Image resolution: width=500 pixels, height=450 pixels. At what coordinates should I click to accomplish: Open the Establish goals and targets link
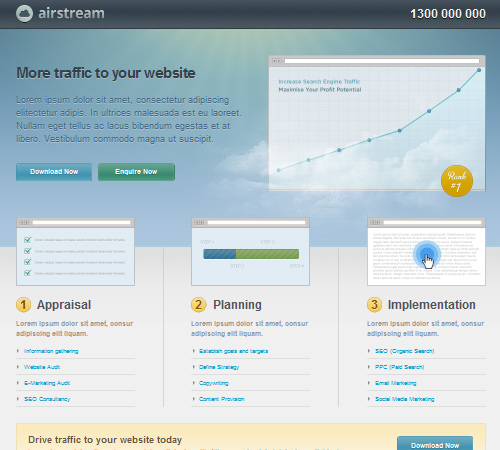(233, 351)
